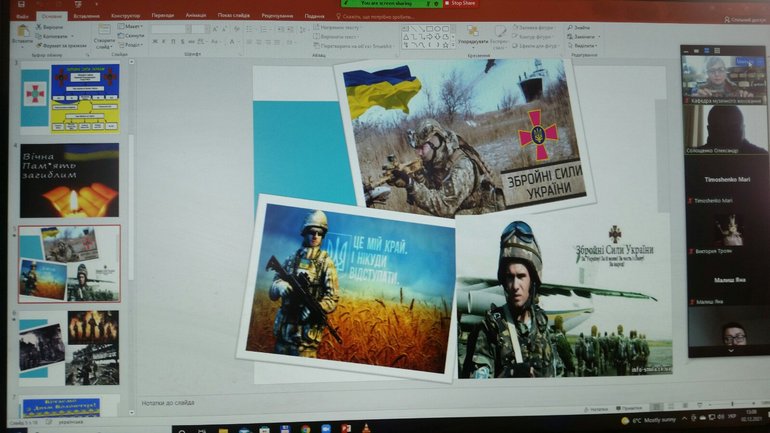770x433 pixels.
Task: Click Share (Спільний доступ) button
Action: coord(745,20)
